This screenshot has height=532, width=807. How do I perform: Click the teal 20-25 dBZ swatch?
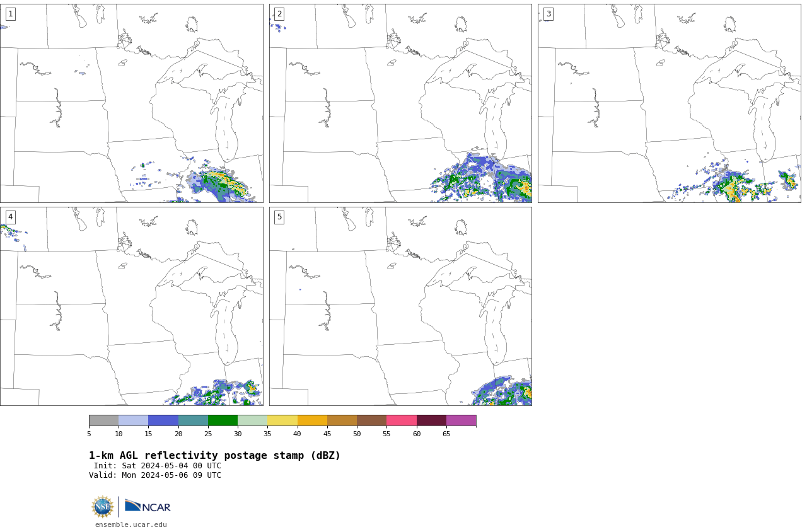pos(193,420)
